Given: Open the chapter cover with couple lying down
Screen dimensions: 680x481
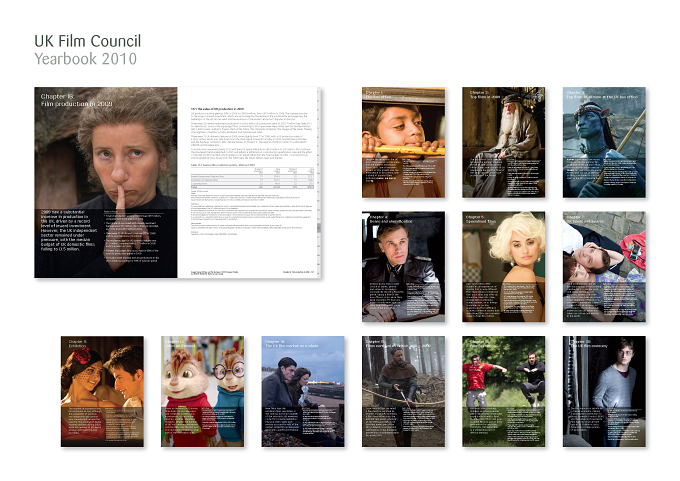Looking at the screenshot, I should pyautogui.click(x=604, y=267).
